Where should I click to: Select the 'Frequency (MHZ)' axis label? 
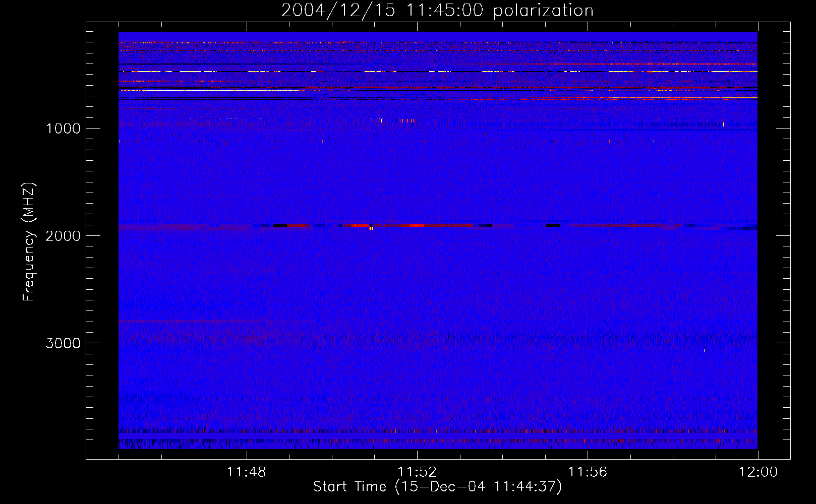(29, 242)
